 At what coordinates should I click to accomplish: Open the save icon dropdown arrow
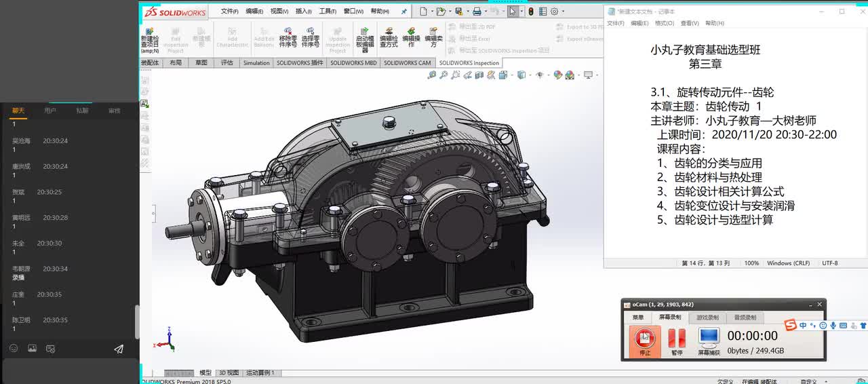467,12
